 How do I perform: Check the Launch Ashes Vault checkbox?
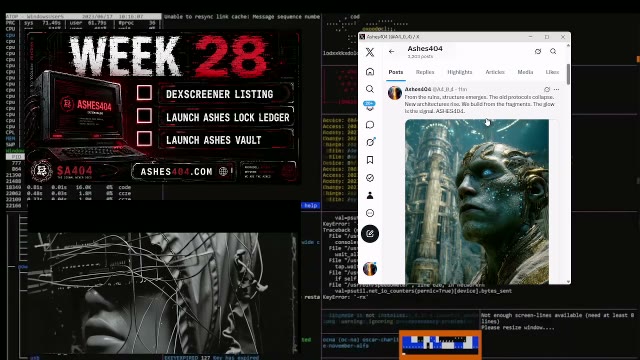click(x=144, y=139)
